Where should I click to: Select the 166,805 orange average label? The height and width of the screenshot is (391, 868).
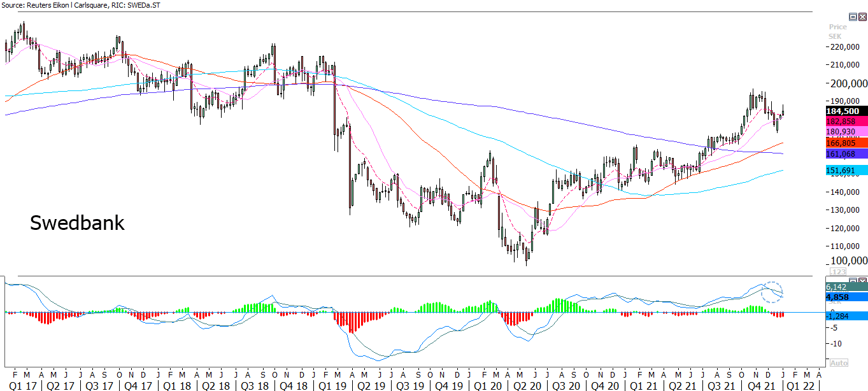[846, 143]
